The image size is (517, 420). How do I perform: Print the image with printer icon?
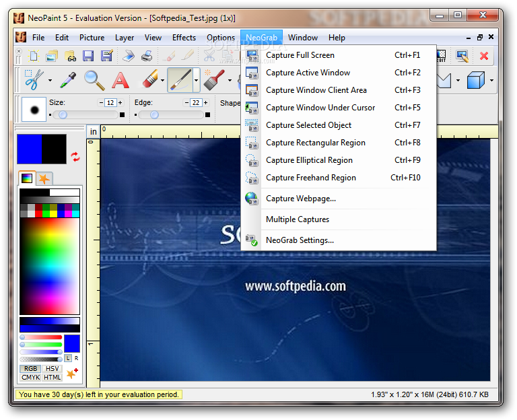pyautogui.click(x=147, y=56)
